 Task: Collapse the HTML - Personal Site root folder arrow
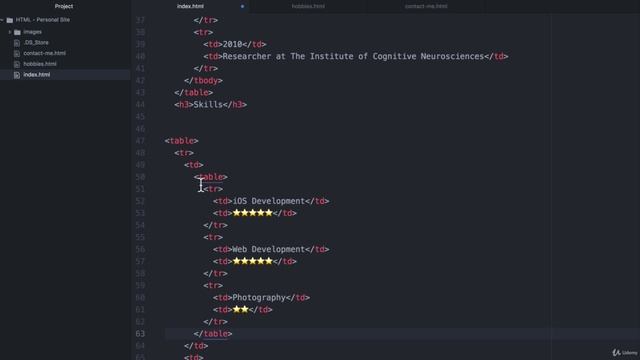pyautogui.click(x=2, y=20)
